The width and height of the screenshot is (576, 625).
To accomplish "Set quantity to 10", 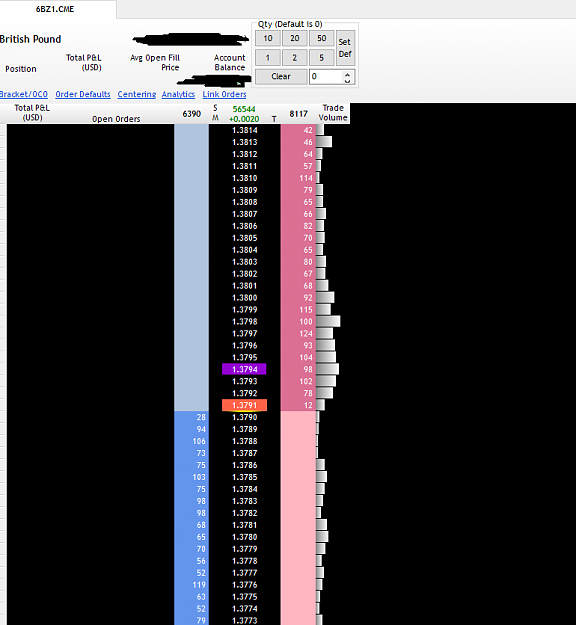I will click(268, 38).
